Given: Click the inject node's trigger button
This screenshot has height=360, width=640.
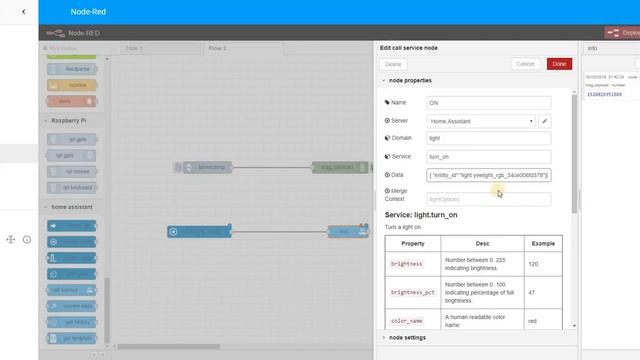Looking at the screenshot, I should tap(178, 167).
